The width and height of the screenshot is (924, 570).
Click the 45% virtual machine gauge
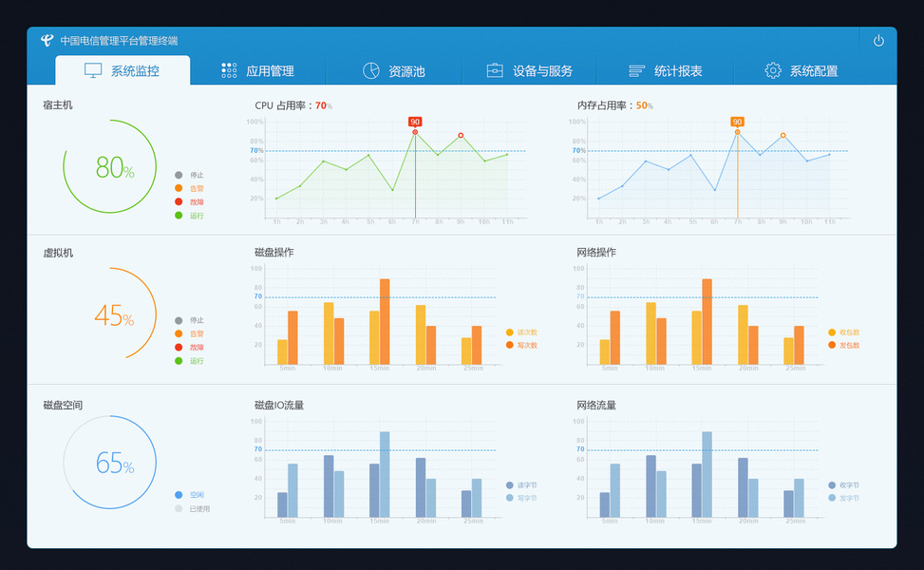tap(110, 313)
